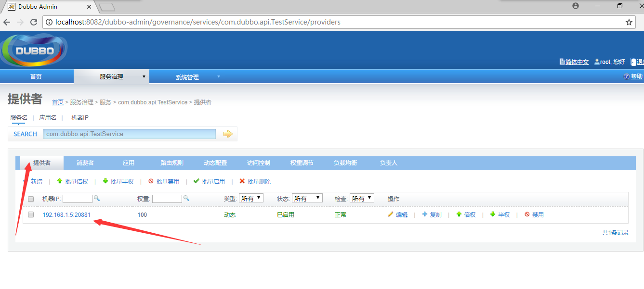Open the 负责人 tab
This screenshot has height=289, width=644.
click(389, 163)
